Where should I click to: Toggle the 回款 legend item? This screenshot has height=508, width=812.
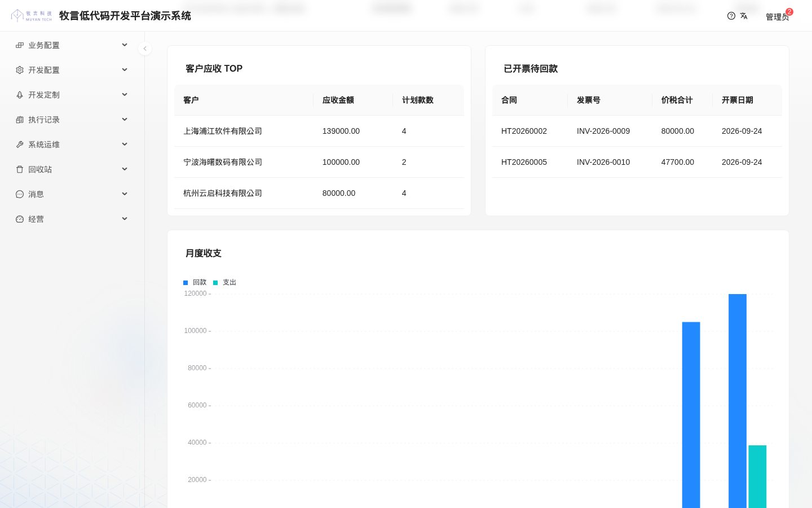pyautogui.click(x=195, y=282)
